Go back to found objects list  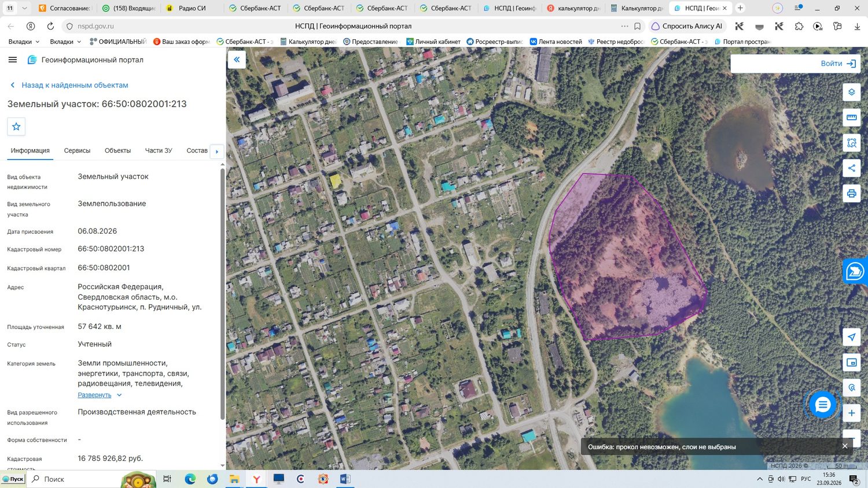(x=69, y=85)
